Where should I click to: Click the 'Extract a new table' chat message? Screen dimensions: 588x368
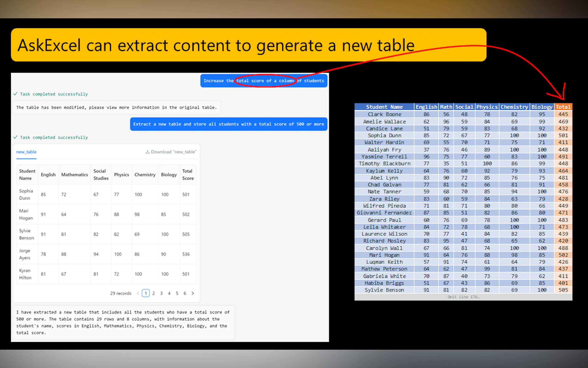tap(228, 124)
